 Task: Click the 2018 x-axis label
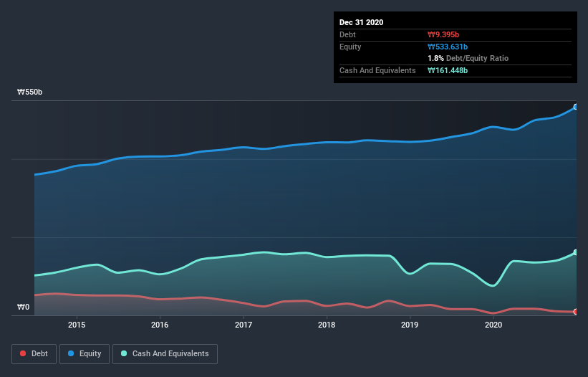[327, 325]
